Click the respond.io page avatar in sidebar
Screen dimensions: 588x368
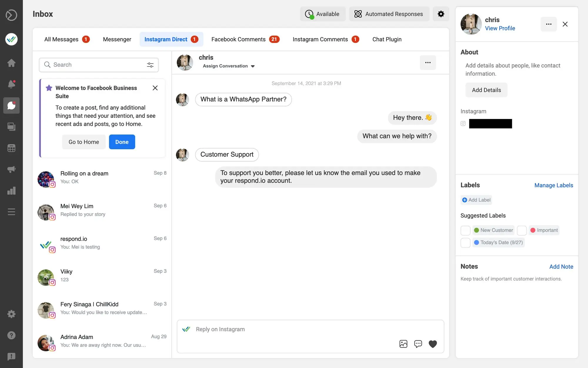tap(11, 39)
